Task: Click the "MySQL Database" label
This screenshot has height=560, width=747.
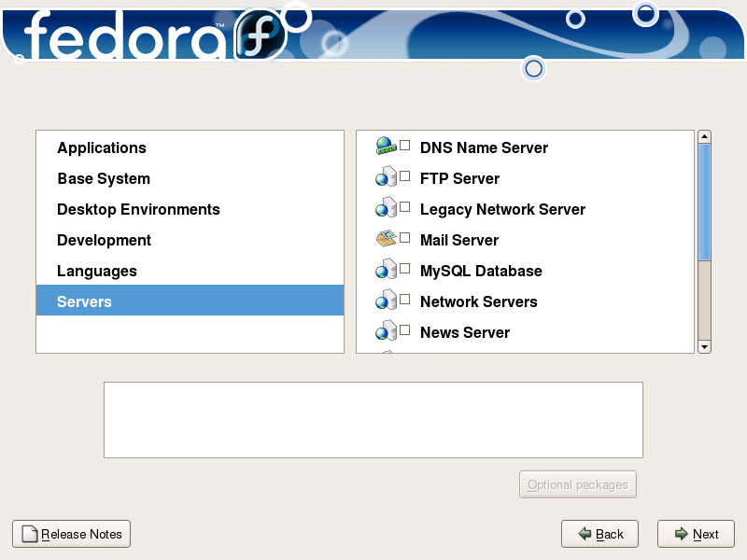Action: click(x=481, y=271)
